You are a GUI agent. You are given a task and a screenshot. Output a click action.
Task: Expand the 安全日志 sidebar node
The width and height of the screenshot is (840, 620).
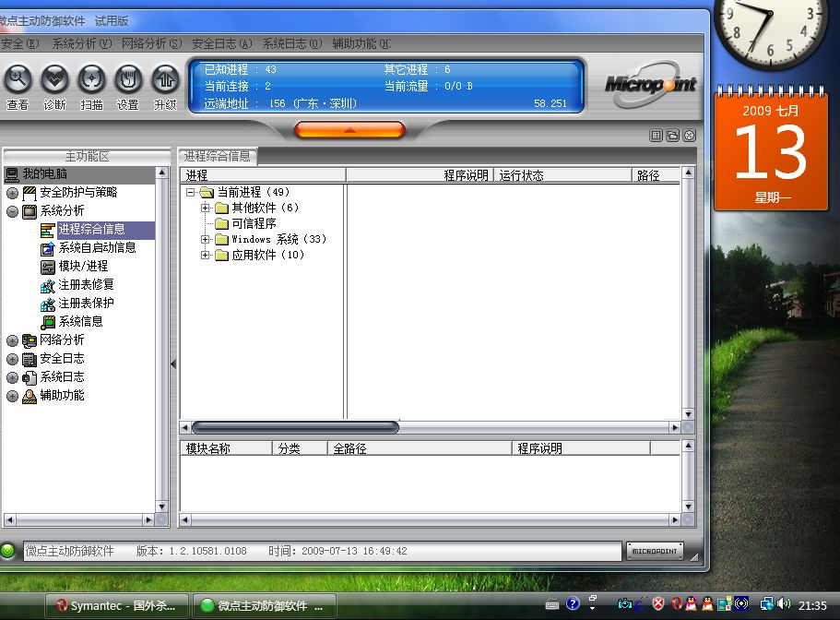[x=12, y=359]
